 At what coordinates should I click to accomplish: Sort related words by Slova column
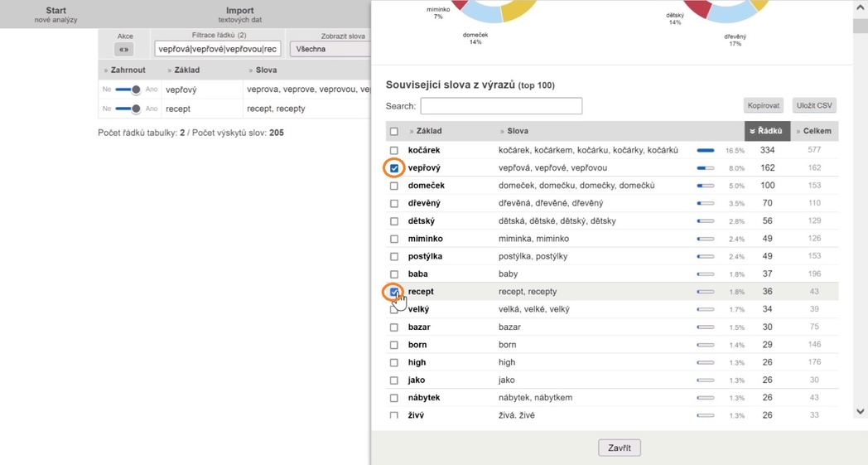[x=514, y=131]
